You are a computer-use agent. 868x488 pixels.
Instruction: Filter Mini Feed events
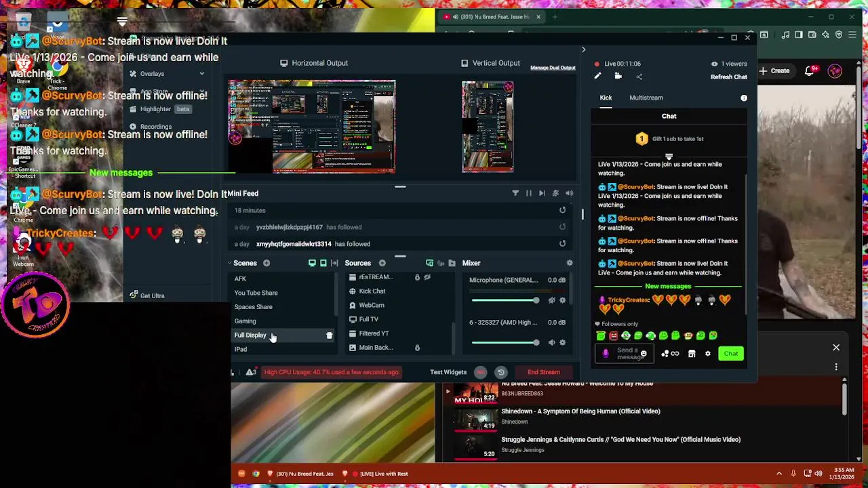point(515,193)
